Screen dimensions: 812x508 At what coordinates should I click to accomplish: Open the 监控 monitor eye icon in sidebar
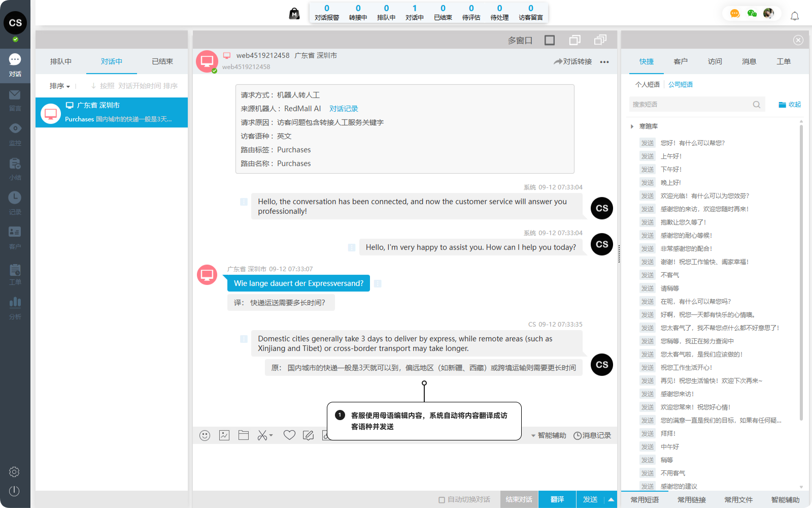[15, 133]
